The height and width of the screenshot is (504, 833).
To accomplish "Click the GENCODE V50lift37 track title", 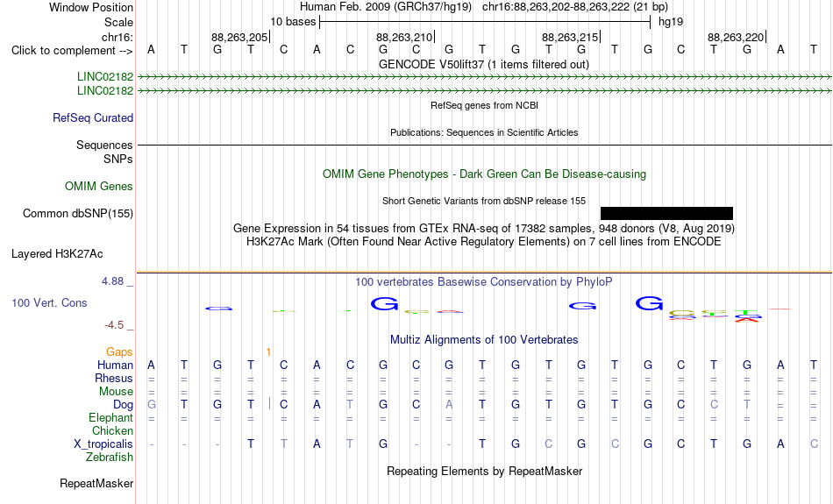I will click(484, 65).
